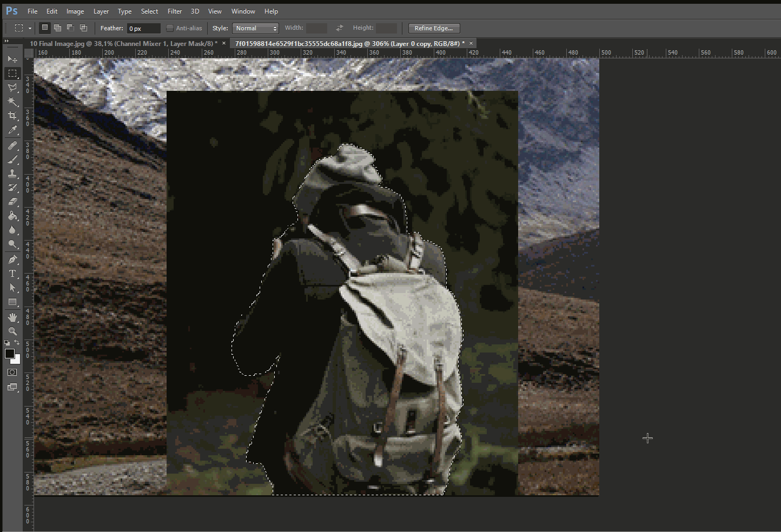781x532 pixels.
Task: Toggle the Anti-alias checkbox
Action: [x=170, y=28]
